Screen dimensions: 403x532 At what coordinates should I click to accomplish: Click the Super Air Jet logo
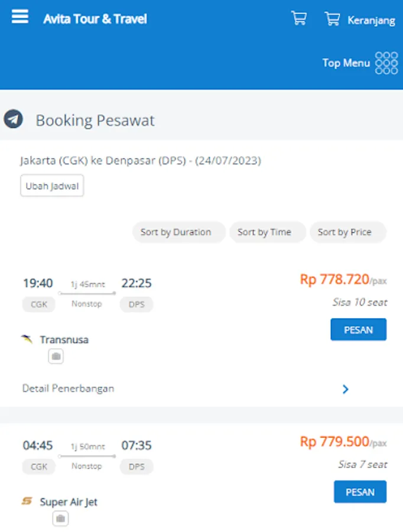coord(27,501)
